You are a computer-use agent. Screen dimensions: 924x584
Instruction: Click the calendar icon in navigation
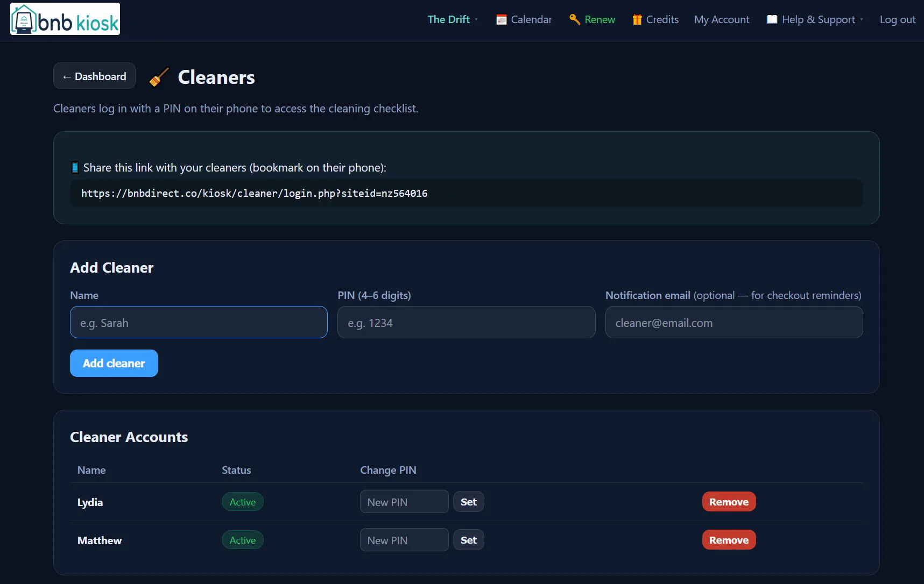coord(502,20)
